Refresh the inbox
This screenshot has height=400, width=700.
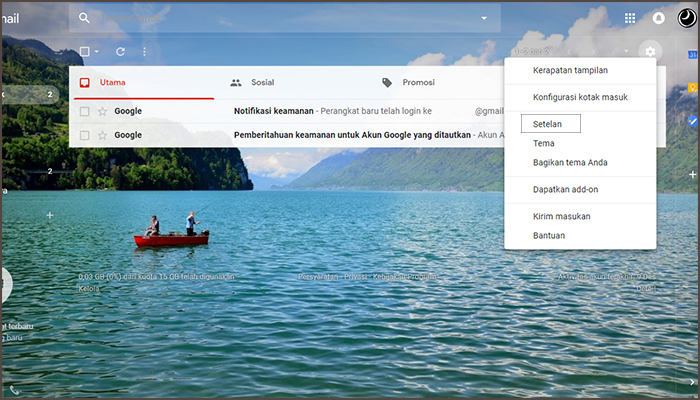point(120,52)
